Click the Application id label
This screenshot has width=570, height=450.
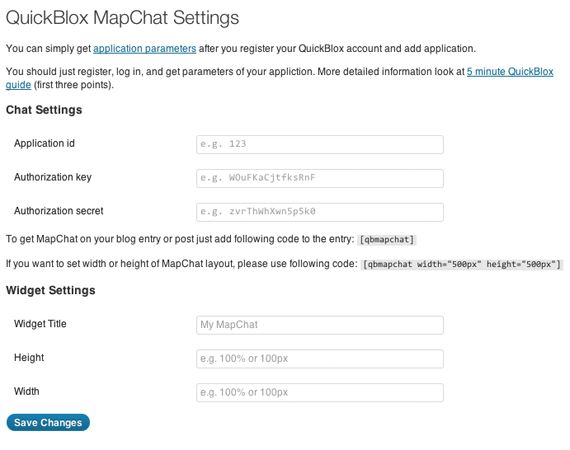coord(44,144)
